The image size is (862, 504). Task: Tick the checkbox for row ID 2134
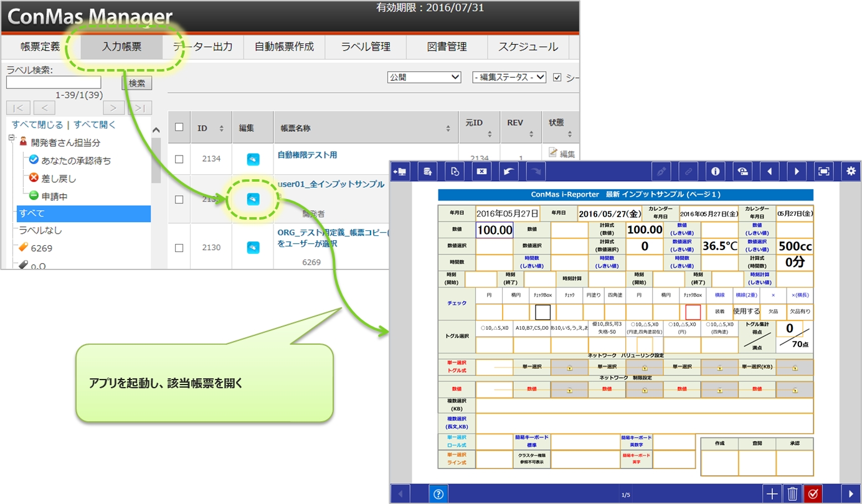[x=179, y=159]
